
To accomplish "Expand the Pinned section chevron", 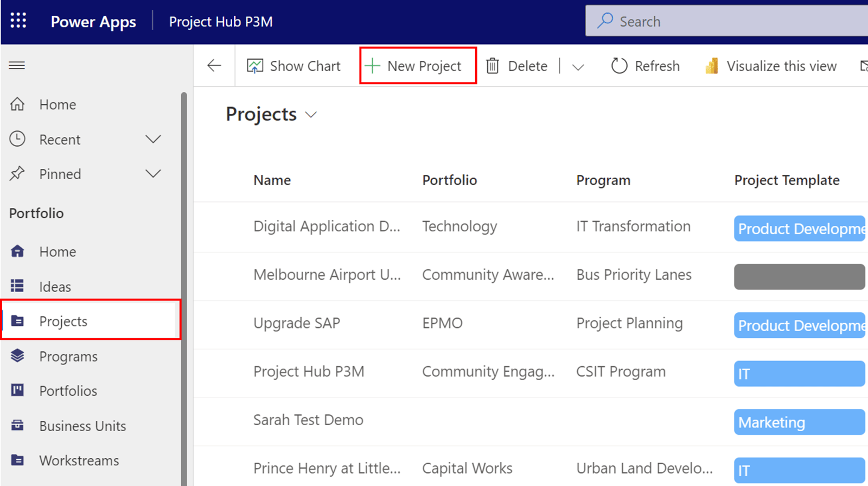I will (x=154, y=174).
